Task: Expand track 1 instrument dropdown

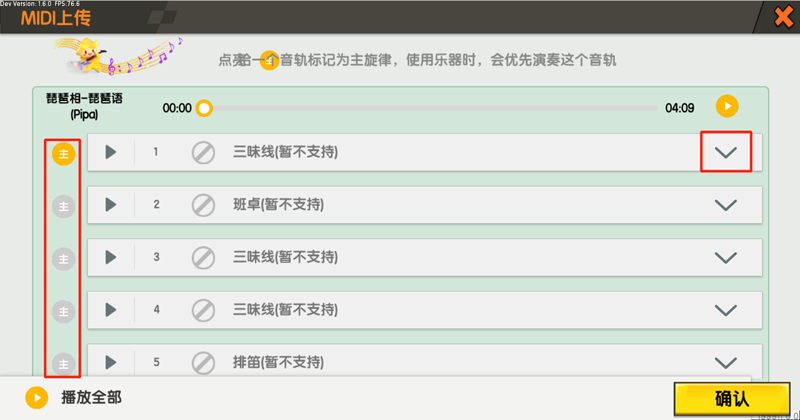Action: (727, 152)
